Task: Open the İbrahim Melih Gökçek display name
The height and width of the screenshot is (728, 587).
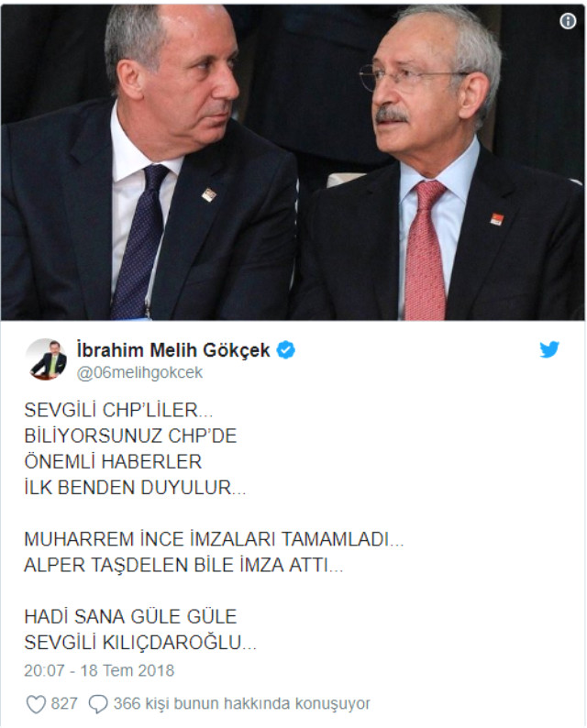Action: tap(173, 350)
